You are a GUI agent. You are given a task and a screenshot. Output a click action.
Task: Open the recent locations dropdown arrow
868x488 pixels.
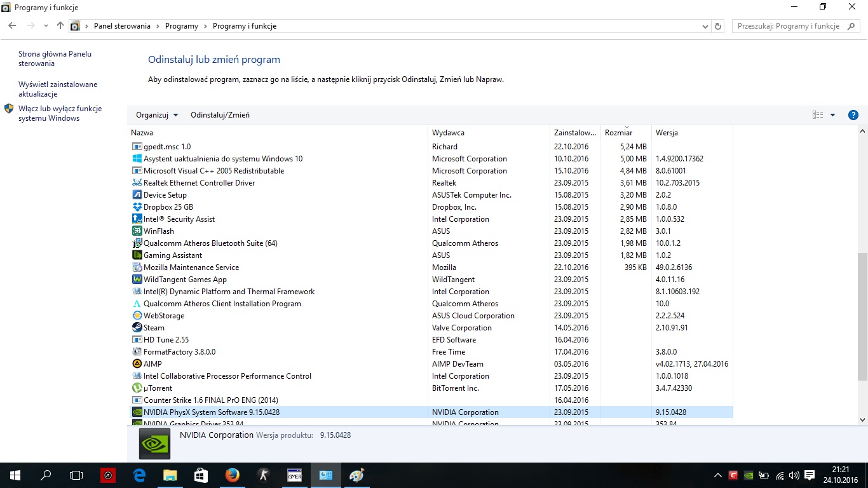coord(46,26)
